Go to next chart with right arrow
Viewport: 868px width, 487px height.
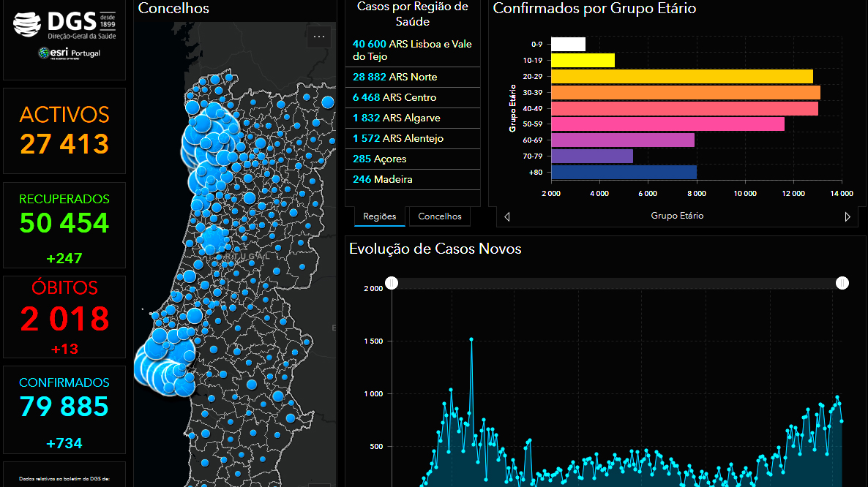click(x=848, y=216)
